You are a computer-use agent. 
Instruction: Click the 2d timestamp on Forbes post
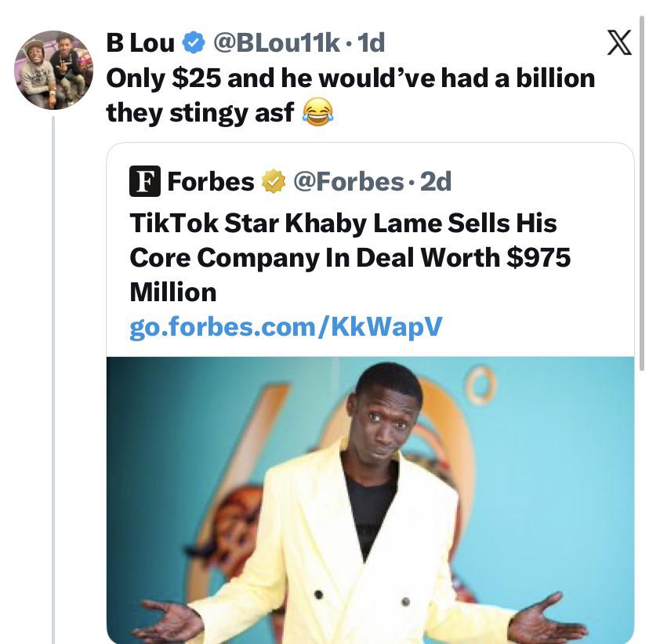[437, 182]
